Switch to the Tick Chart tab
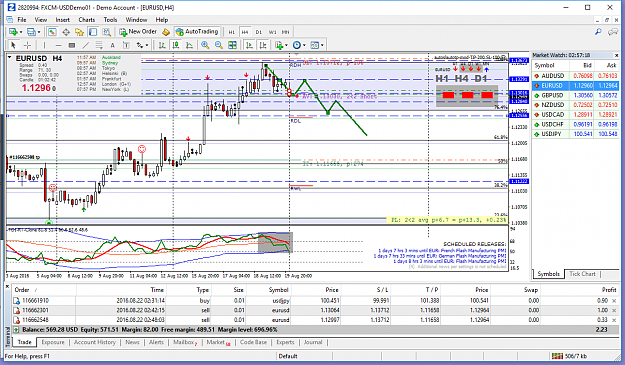The image size is (625, 365). point(582,274)
